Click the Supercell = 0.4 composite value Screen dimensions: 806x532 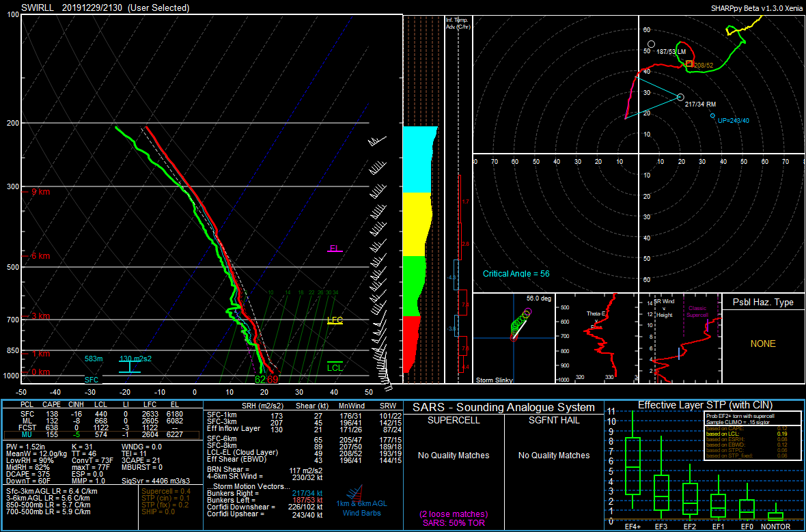pyautogui.click(x=165, y=492)
